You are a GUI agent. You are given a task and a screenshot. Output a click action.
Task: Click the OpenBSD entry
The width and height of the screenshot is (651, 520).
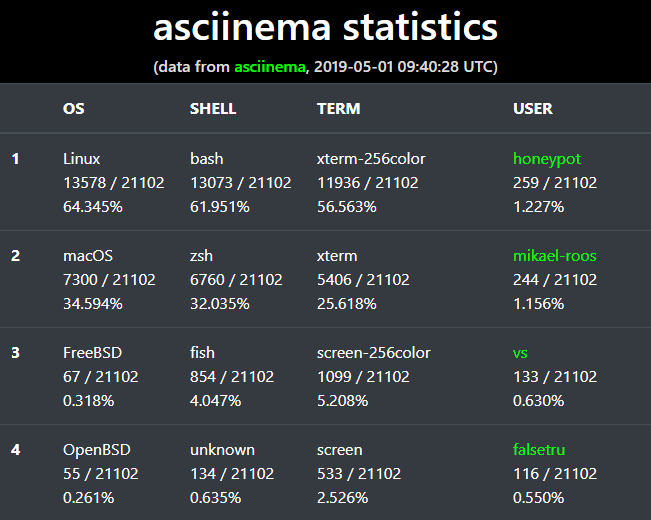click(x=97, y=450)
